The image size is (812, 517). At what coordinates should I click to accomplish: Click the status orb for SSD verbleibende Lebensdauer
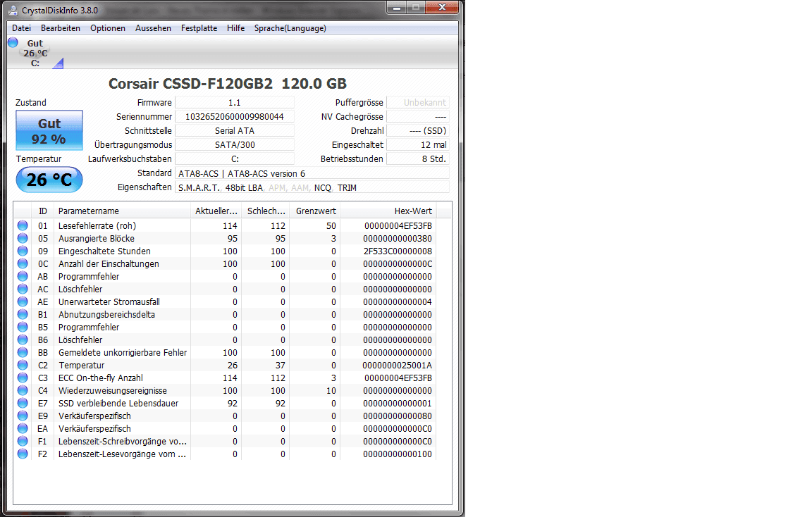point(23,403)
